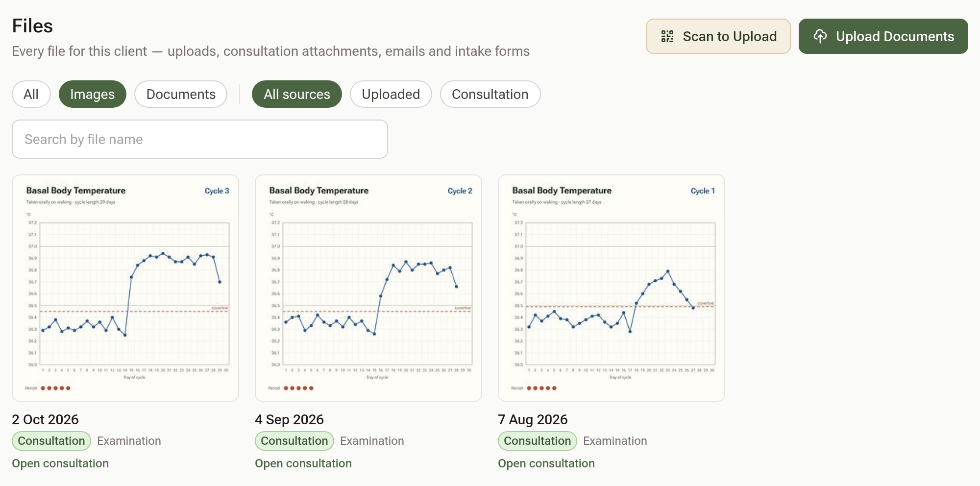
Task: Click the date text 4 Sep 2026
Action: pyautogui.click(x=289, y=419)
